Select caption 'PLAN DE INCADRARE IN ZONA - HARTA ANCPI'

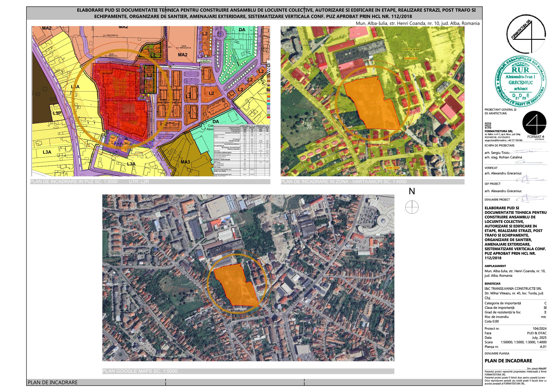click(x=344, y=182)
